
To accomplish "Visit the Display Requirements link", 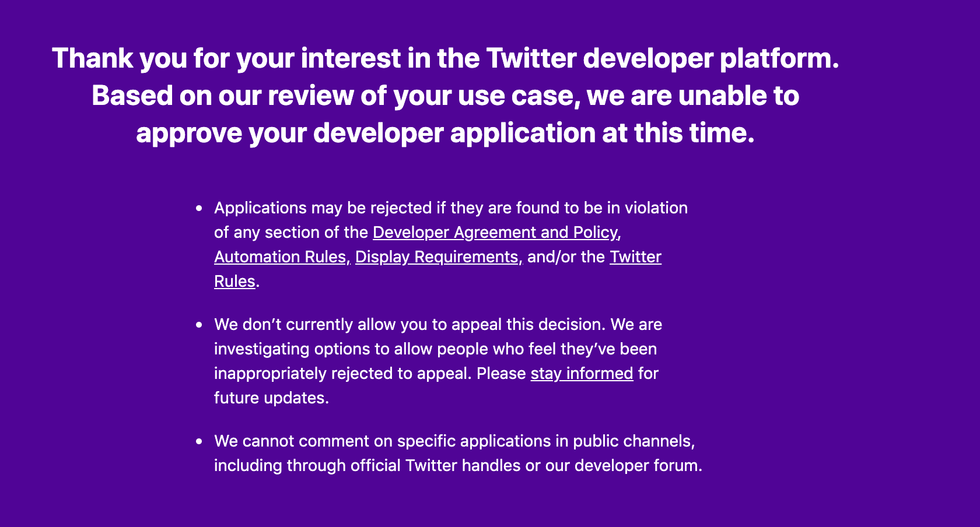I will point(439,257).
